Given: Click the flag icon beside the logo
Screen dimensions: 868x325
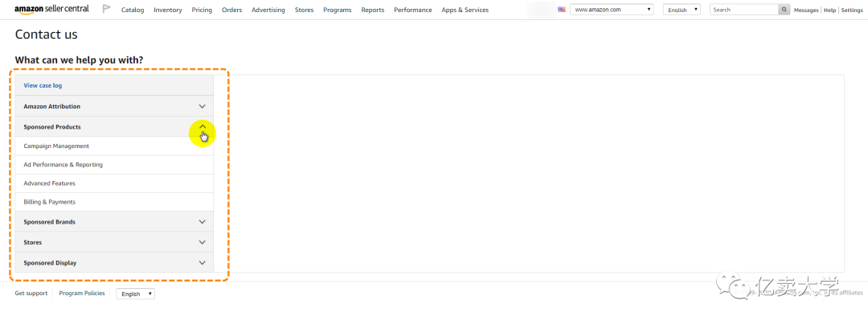Looking at the screenshot, I should [107, 9].
